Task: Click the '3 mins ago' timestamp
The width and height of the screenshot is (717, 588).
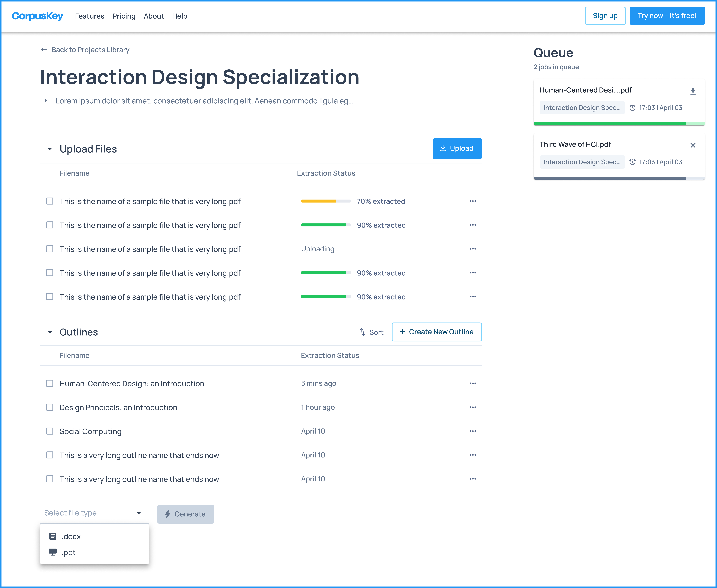Action: point(319,383)
